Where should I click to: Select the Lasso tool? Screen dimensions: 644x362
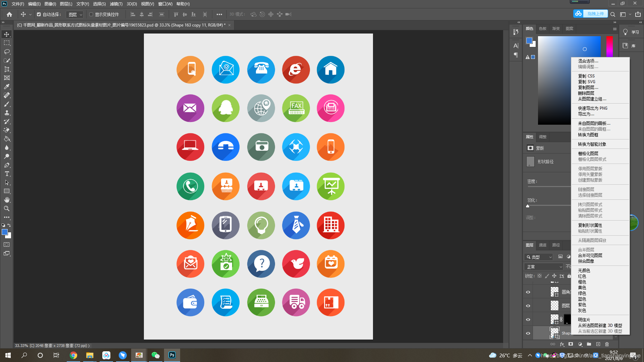point(7,52)
